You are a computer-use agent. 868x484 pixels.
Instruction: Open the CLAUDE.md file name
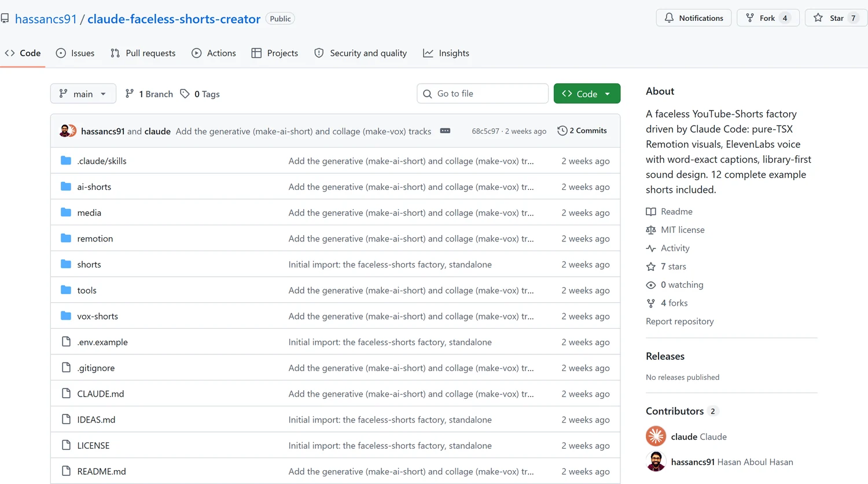coord(101,394)
